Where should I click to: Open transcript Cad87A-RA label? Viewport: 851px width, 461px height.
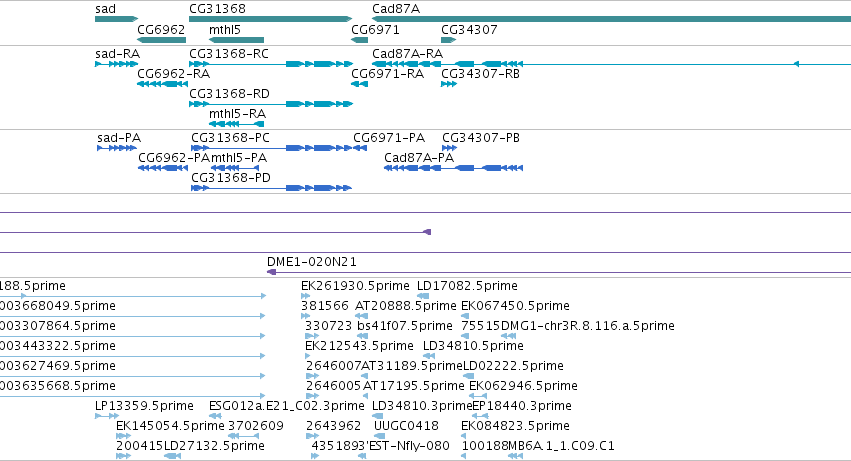click(x=408, y=54)
